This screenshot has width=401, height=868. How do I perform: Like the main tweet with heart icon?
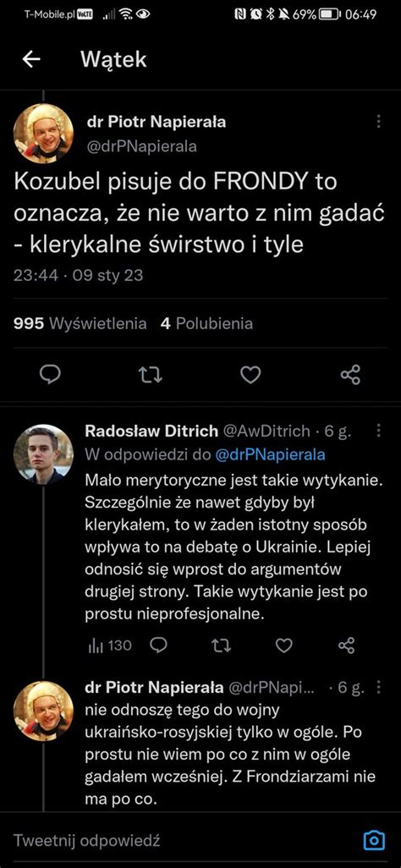coord(250,375)
